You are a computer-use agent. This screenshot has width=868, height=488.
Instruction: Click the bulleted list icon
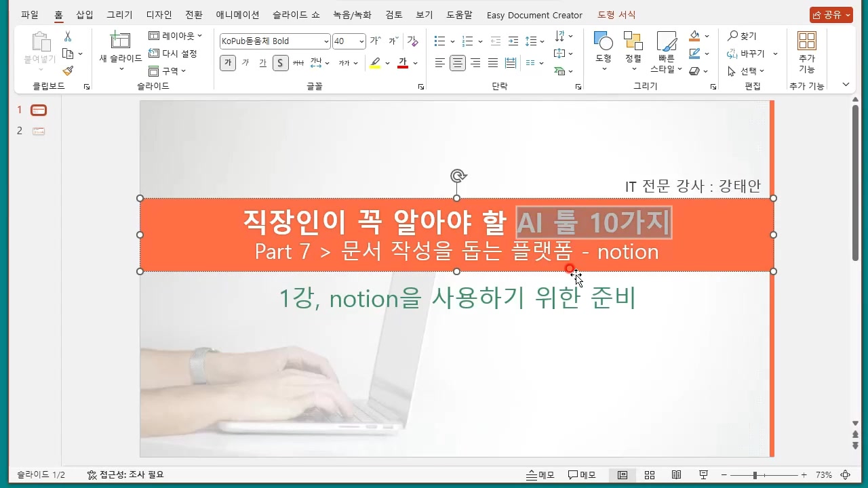(439, 41)
